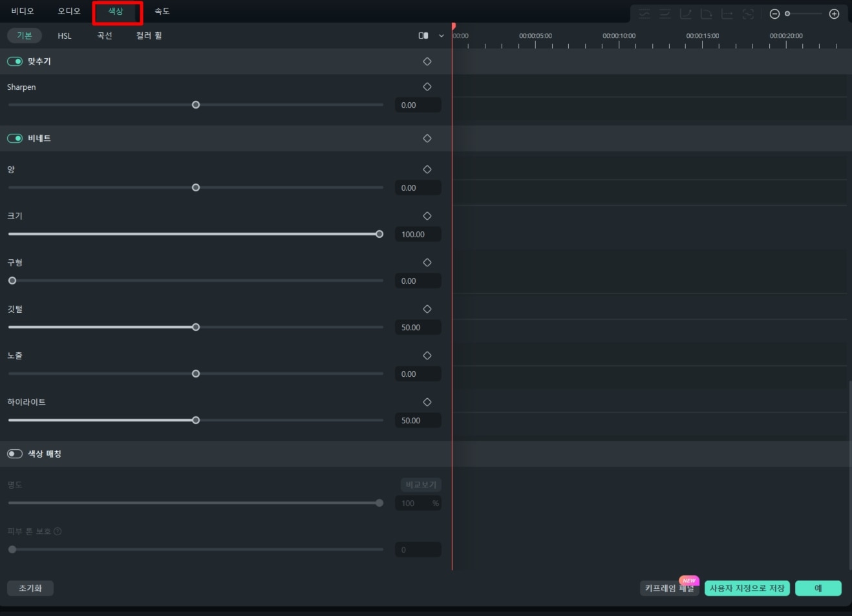Open the 키프레임 패널 button
The height and width of the screenshot is (616, 852).
(670, 588)
